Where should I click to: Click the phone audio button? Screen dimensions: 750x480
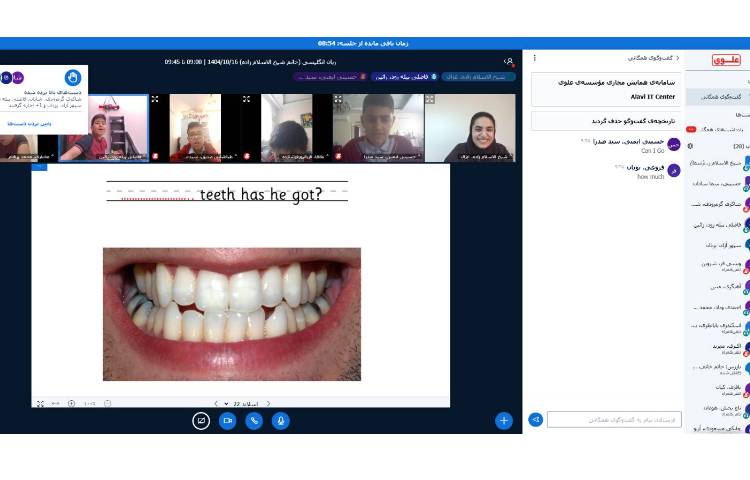point(254,421)
